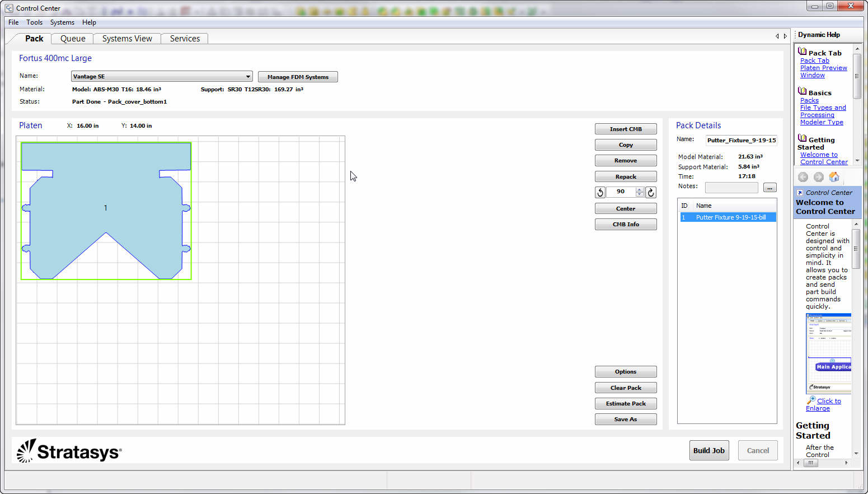Click the help article scroll down arrow
This screenshot has width=868, height=494.
[x=856, y=454]
